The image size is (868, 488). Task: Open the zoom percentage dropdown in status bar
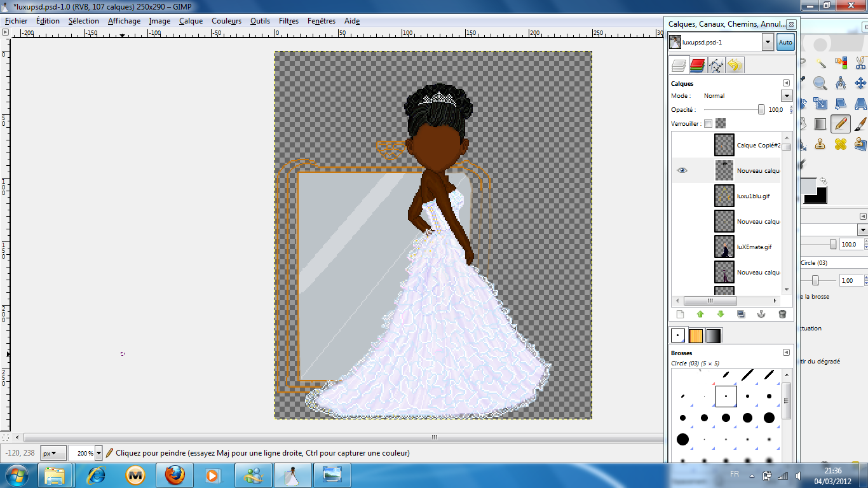point(98,454)
